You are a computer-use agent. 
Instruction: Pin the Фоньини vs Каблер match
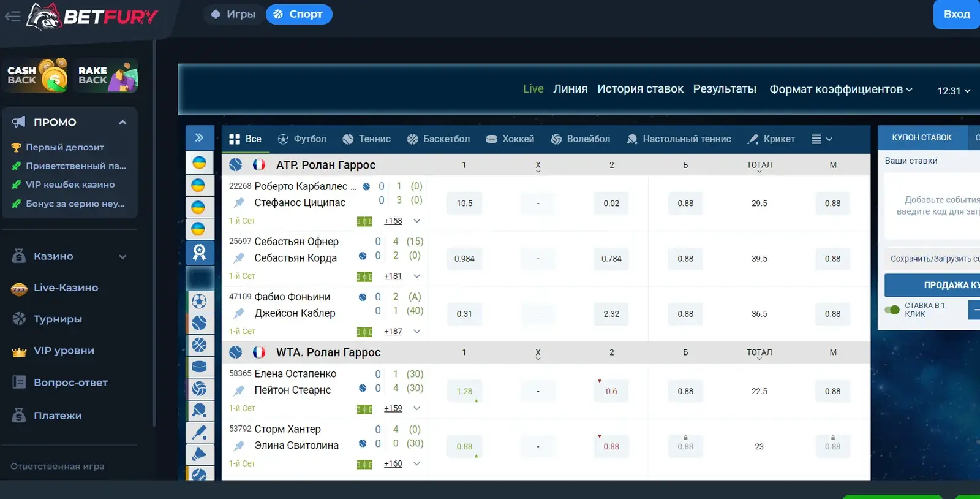pos(239,313)
